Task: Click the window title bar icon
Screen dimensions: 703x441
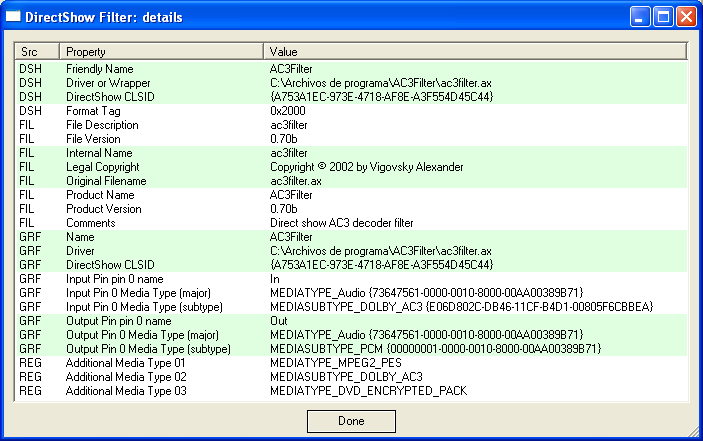Action: tap(13, 17)
